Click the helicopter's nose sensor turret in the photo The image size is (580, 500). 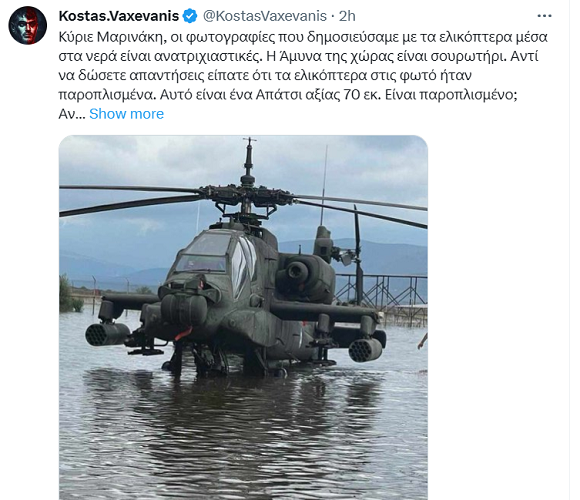point(184,309)
